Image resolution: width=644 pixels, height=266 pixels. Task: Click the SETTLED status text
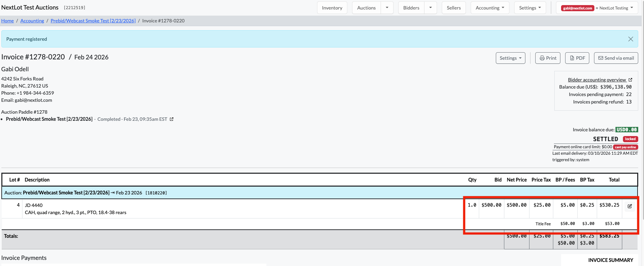tap(606, 139)
